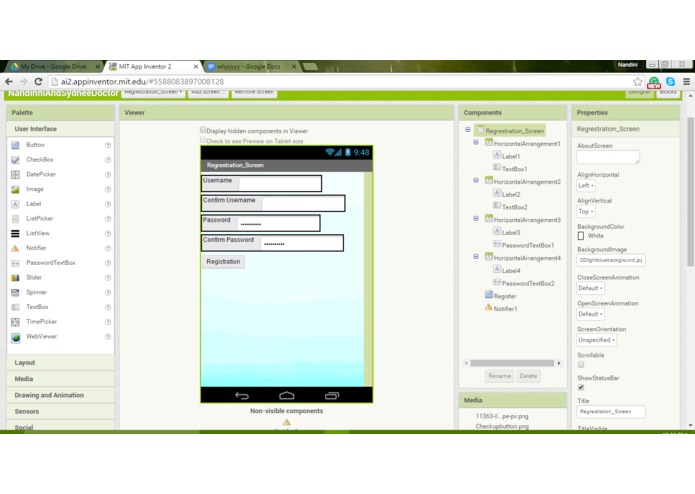Click Delete button under Components
Screen dimensions: 695x494
(x=528, y=376)
